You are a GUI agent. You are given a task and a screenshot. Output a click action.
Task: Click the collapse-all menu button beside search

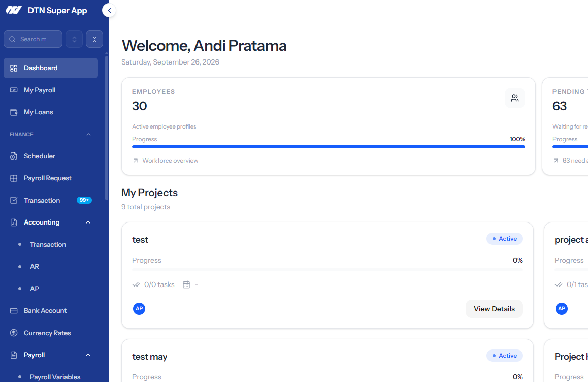94,39
